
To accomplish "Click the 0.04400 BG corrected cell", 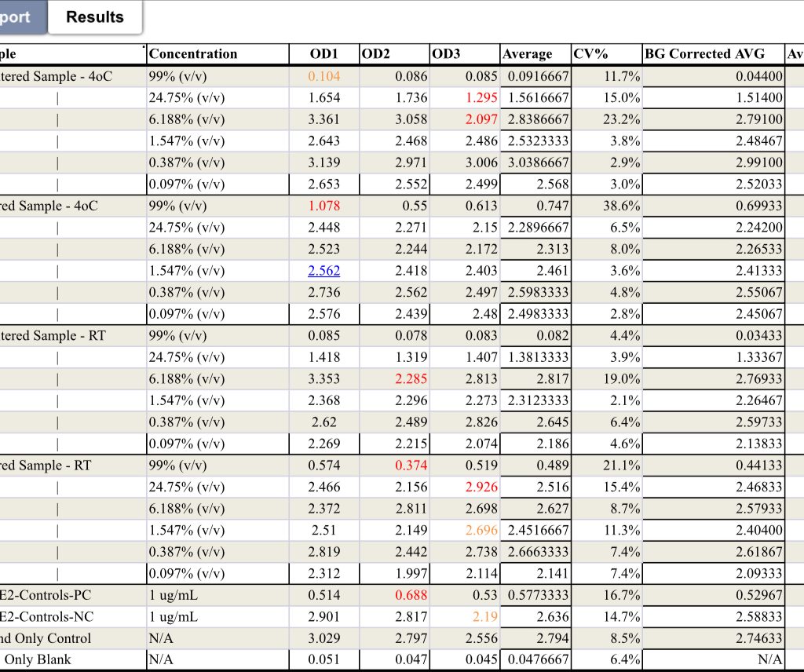I will coord(759,76).
